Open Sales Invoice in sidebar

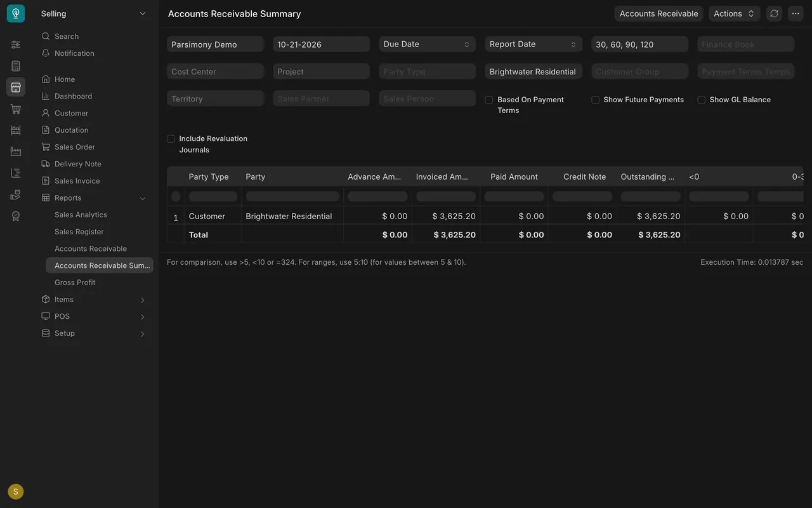click(77, 181)
